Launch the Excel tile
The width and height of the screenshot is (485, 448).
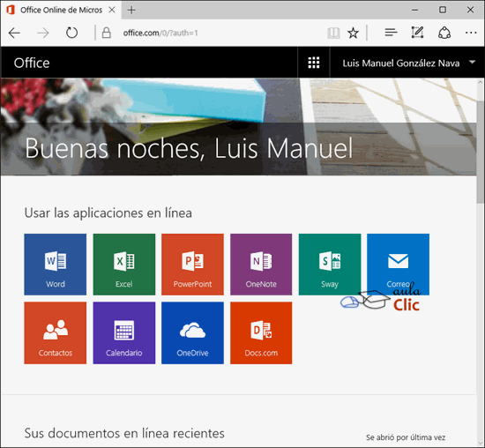124,265
